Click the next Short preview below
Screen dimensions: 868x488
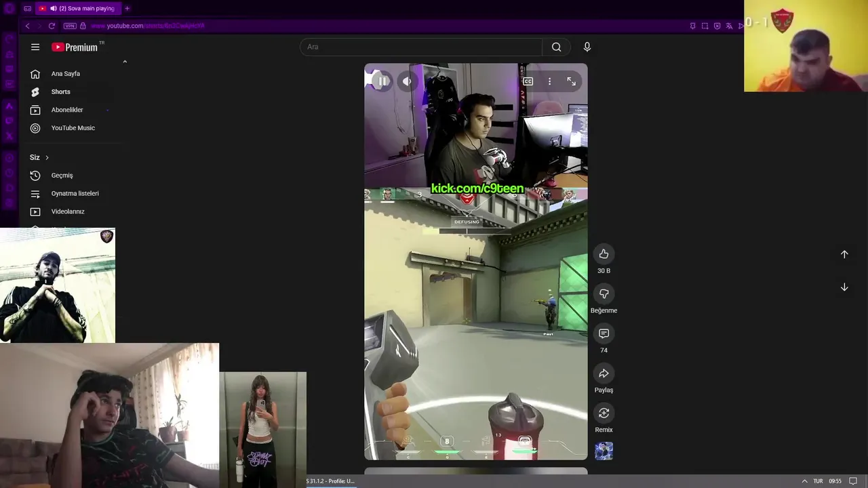pyautogui.click(x=476, y=471)
